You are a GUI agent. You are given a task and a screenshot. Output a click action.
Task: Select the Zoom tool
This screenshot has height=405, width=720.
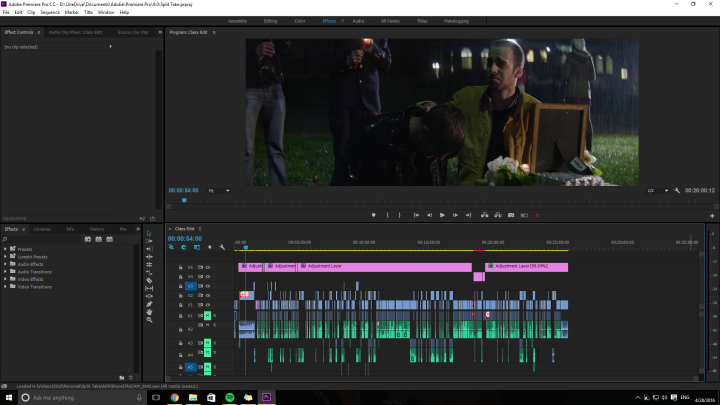pos(149,320)
